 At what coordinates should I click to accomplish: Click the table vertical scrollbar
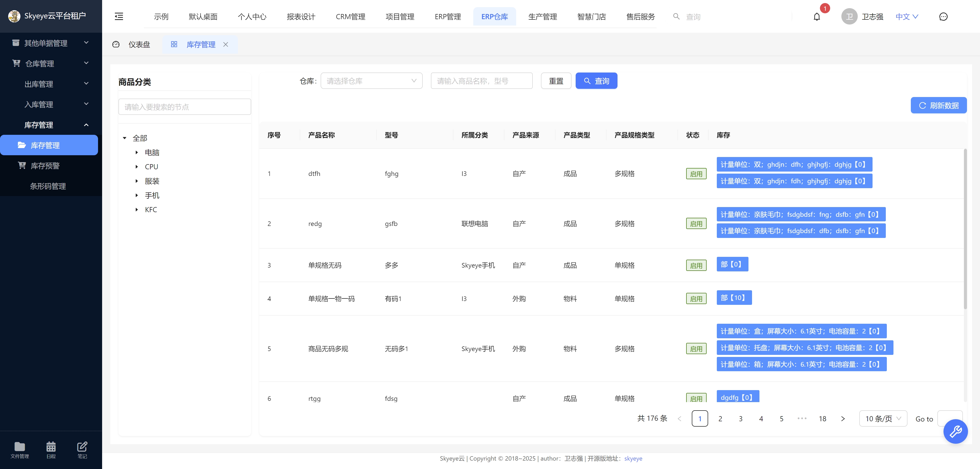coord(965,229)
